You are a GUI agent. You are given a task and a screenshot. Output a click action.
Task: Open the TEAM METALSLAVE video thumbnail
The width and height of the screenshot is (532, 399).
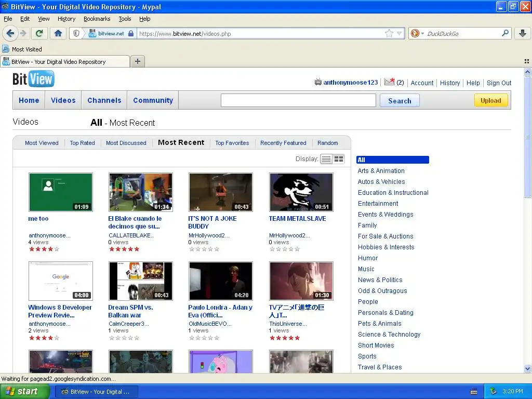[301, 192]
